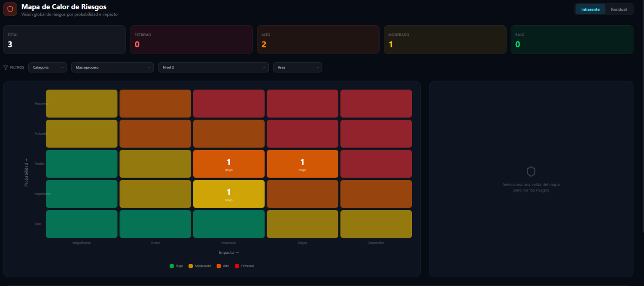Click the shield icon in details panel

[531, 172]
